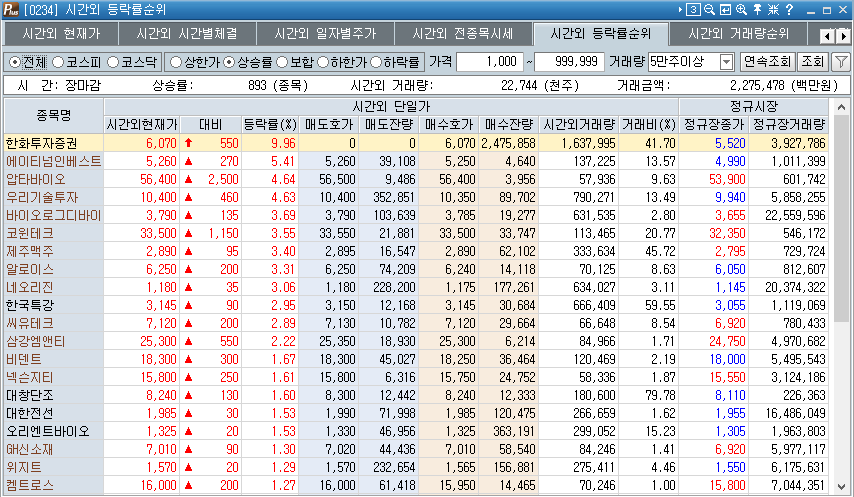
Task: Switch to 시간외 현재가 tab
Action: (x=61, y=34)
